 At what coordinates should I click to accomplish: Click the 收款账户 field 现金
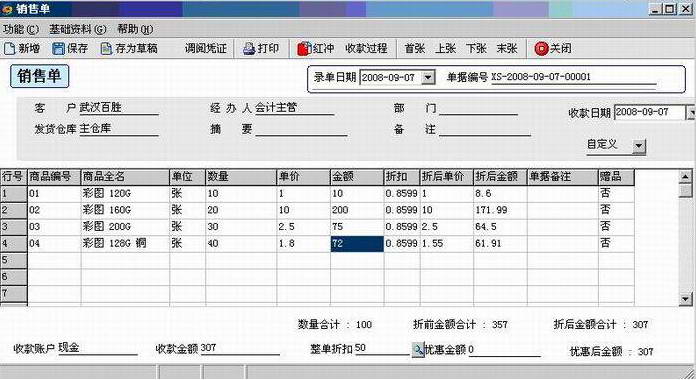click(x=98, y=348)
